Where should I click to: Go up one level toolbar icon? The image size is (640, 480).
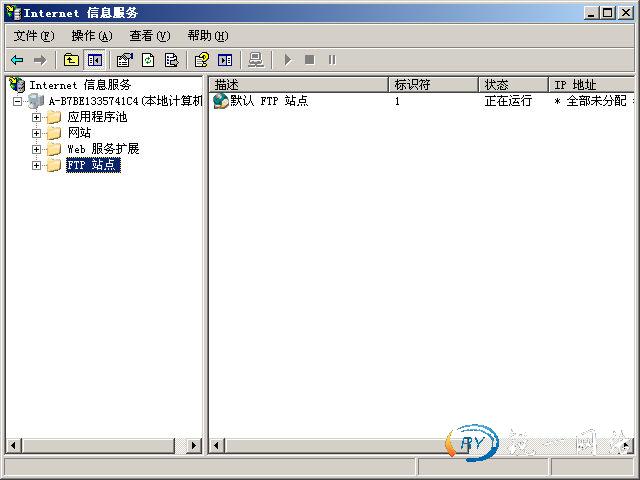pyautogui.click(x=71, y=60)
